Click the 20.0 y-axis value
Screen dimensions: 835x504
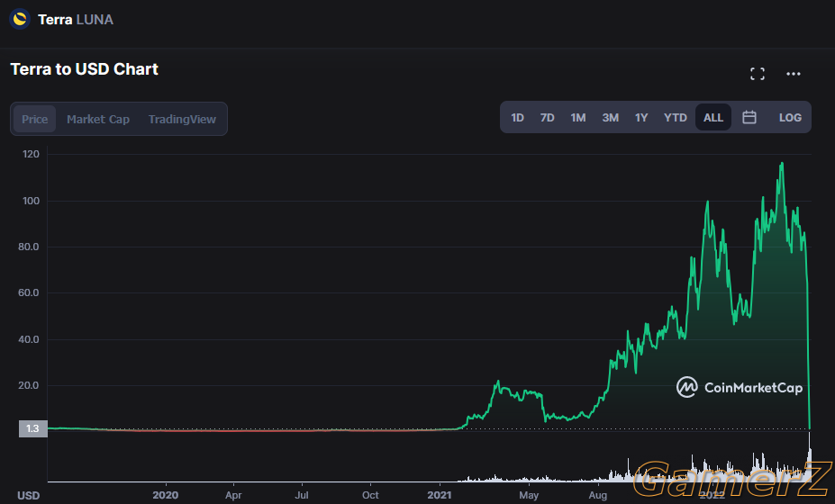(29, 385)
